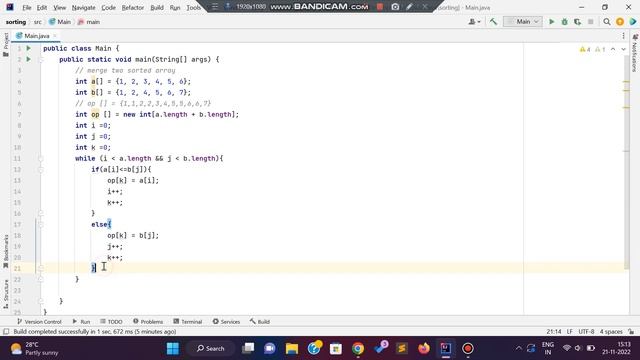Viewport: 640px width, 360px height.
Task: Click the src breadcrumb
Action: (38, 22)
